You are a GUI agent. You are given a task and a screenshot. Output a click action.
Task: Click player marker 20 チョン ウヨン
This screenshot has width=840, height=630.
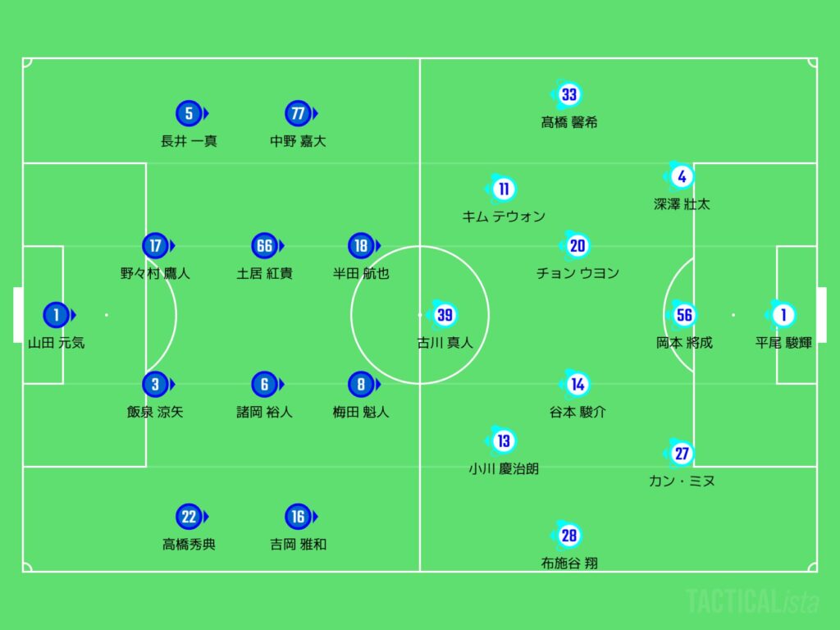point(575,246)
